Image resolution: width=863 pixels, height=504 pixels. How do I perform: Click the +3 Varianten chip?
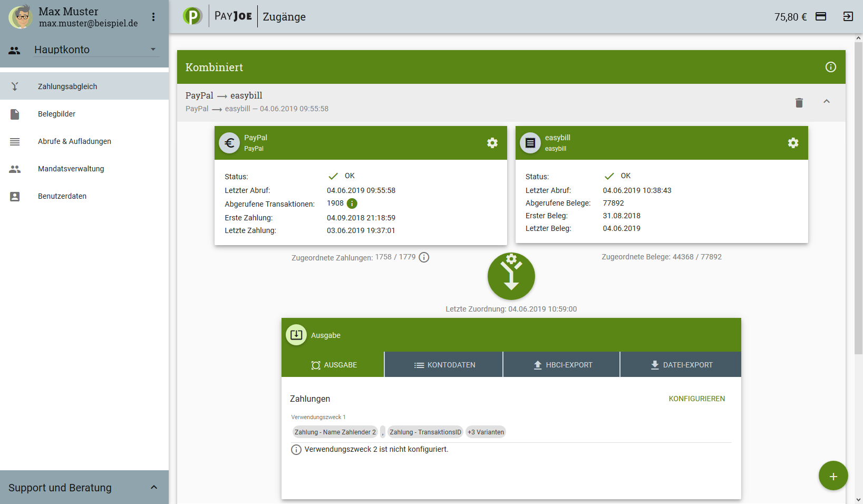(x=486, y=432)
